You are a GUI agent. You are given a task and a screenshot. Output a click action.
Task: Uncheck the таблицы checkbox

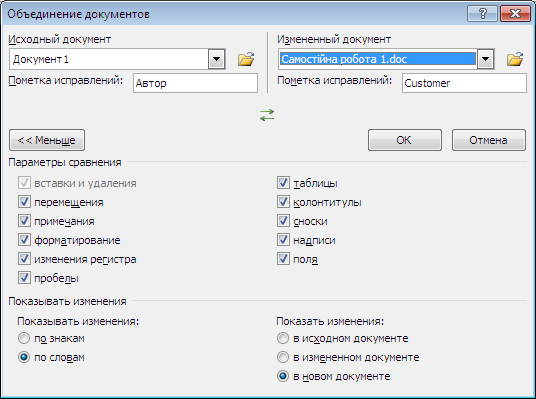click(x=283, y=183)
